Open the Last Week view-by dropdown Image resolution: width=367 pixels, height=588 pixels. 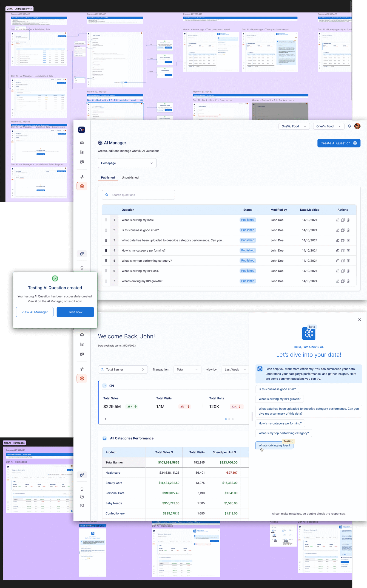click(235, 369)
